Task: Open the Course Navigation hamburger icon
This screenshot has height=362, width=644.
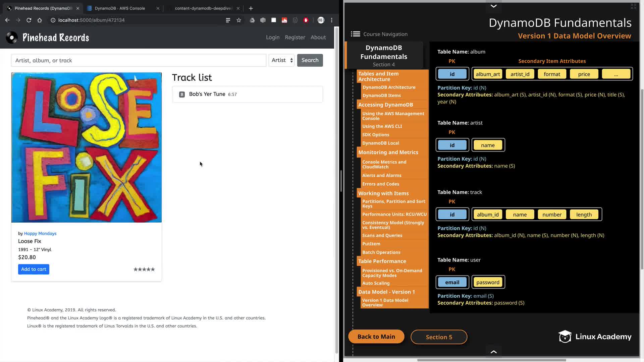Action: pos(355,34)
